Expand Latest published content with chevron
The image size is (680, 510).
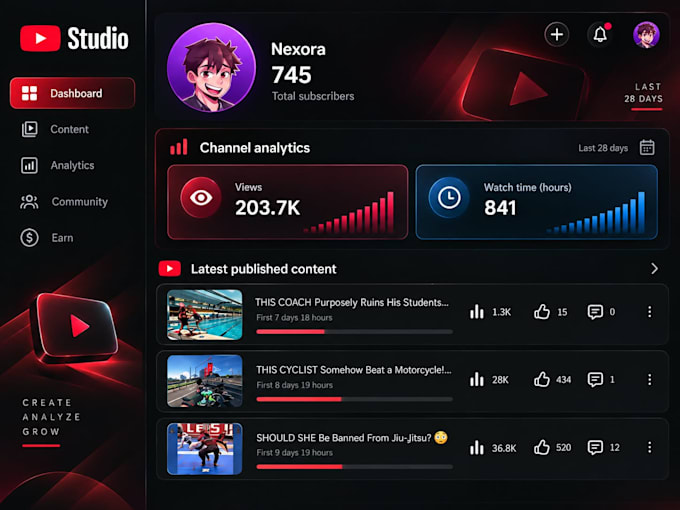click(x=654, y=269)
